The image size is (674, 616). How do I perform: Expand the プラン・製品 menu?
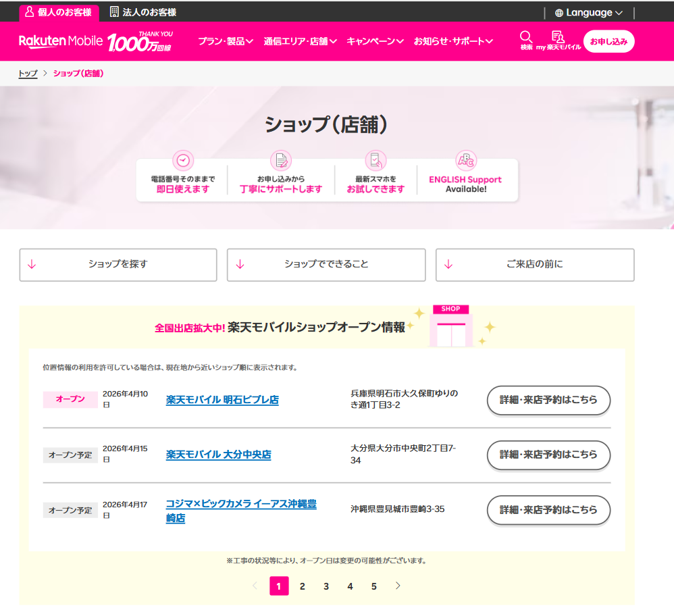tap(226, 41)
